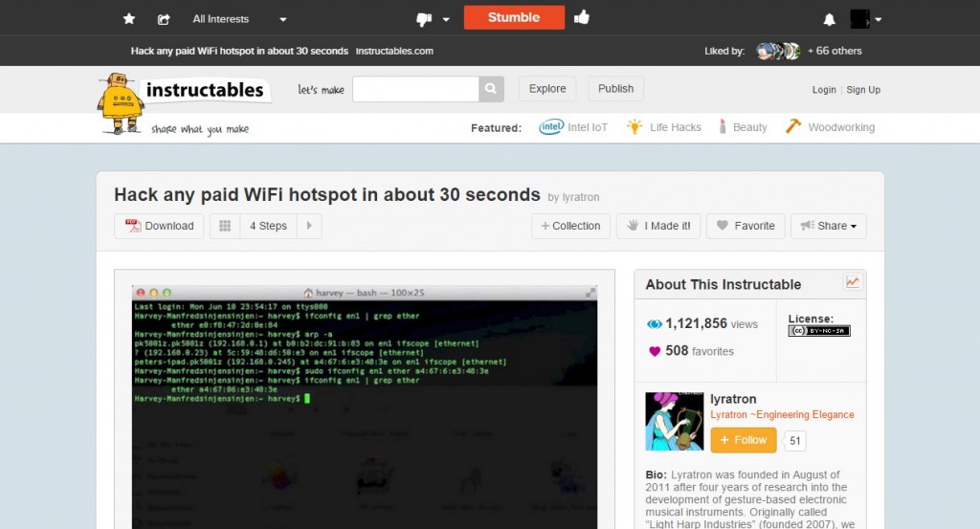The height and width of the screenshot is (529, 980).
Task: Click the thumbs up icon
Action: pos(581,17)
